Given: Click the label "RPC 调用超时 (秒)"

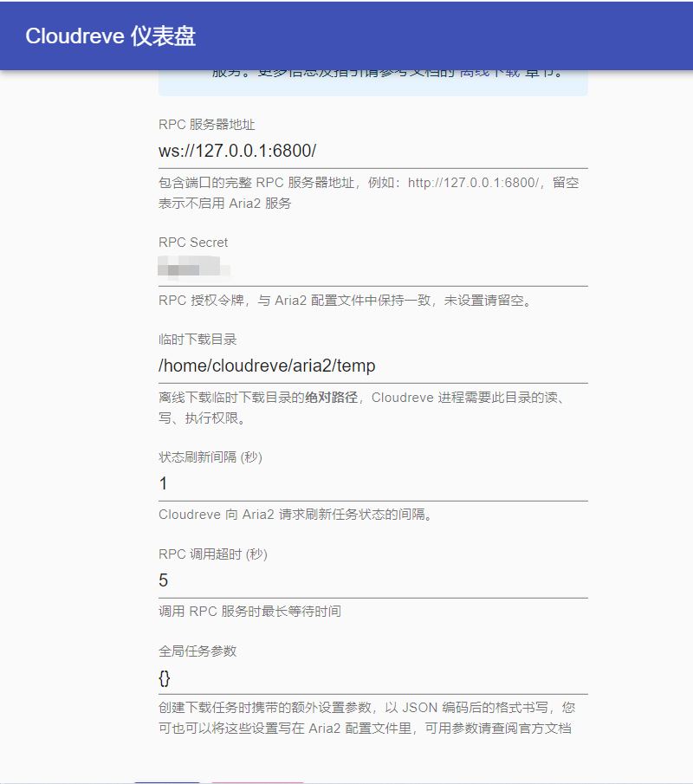Looking at the screenshot, I should coord(213,554).
